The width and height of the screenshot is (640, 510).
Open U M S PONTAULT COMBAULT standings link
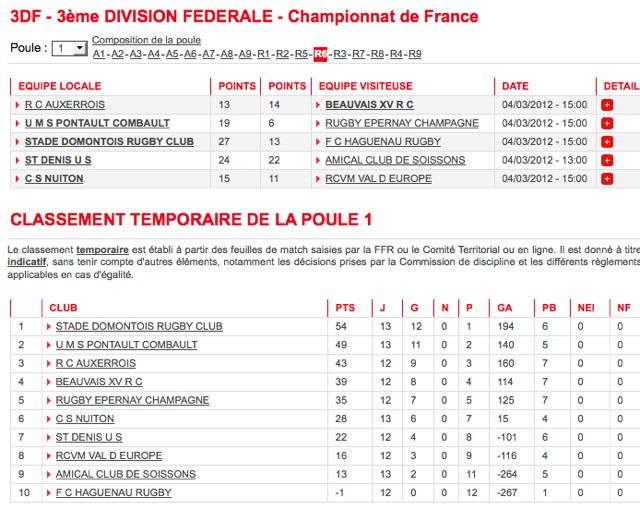(x=127, y=345)
